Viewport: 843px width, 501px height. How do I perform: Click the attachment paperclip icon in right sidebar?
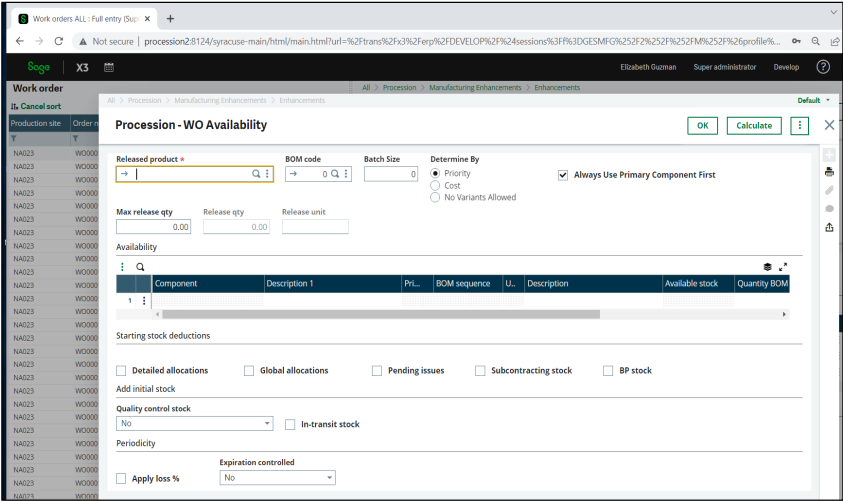(x=829, y=190)
